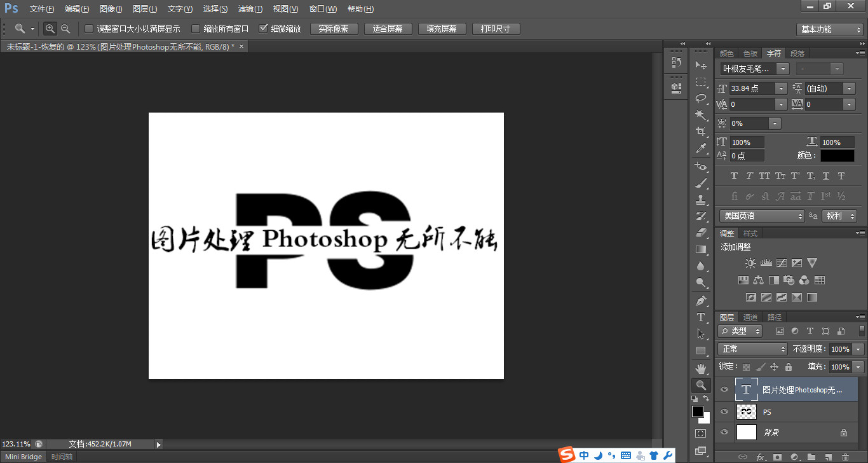Screen dimensions: 868x463
Task: Enable resize window to fit checkbox
Action: pyautogui.click(x=89, y=29)
